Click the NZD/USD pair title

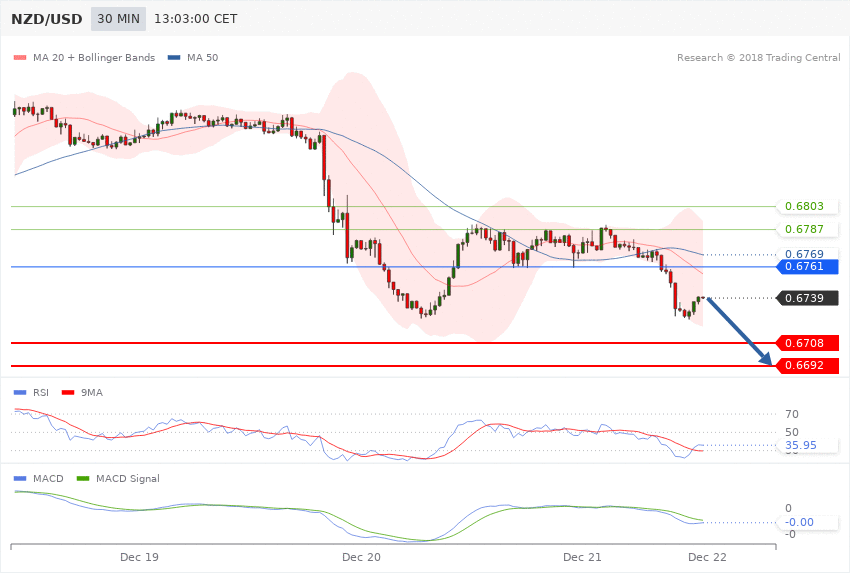[x=47, y=19]
